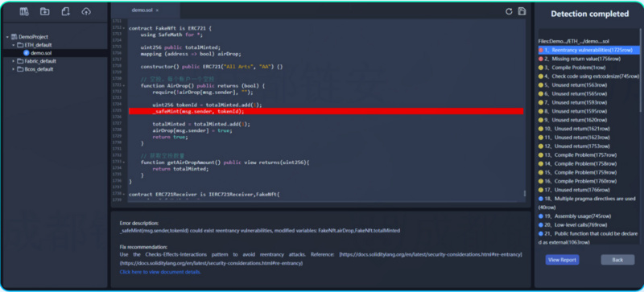Expand the Fabric_default folder
Viewport: 644px width, 292px height.
click(13, 61)
